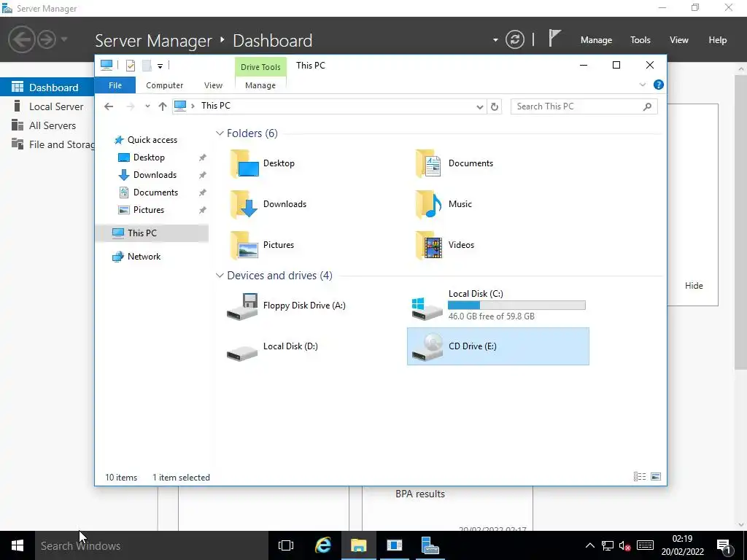
Task: Click Server Manager back navigation arrow
Action: 22,39
